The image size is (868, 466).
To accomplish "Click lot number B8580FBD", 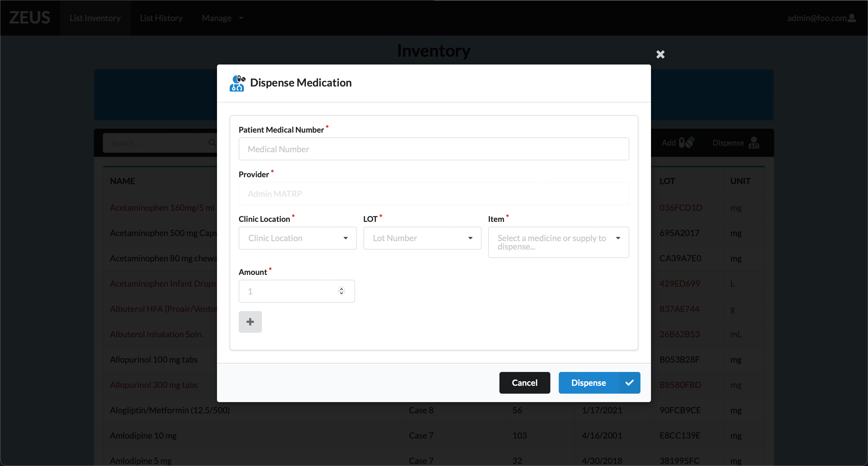I will click(680, 384).
